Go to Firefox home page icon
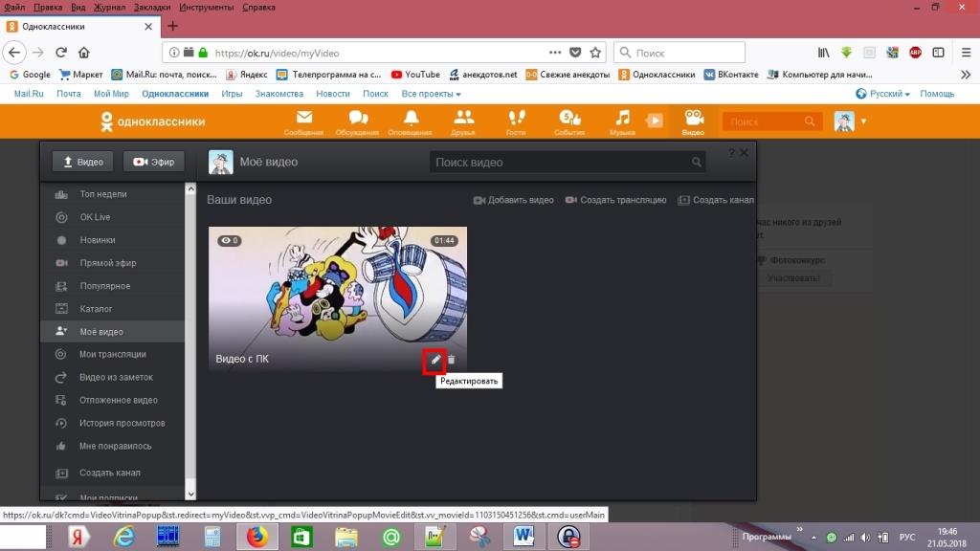The width and height of the screenshot is (980, 551). pyautogui.click(x=84, y=53)
